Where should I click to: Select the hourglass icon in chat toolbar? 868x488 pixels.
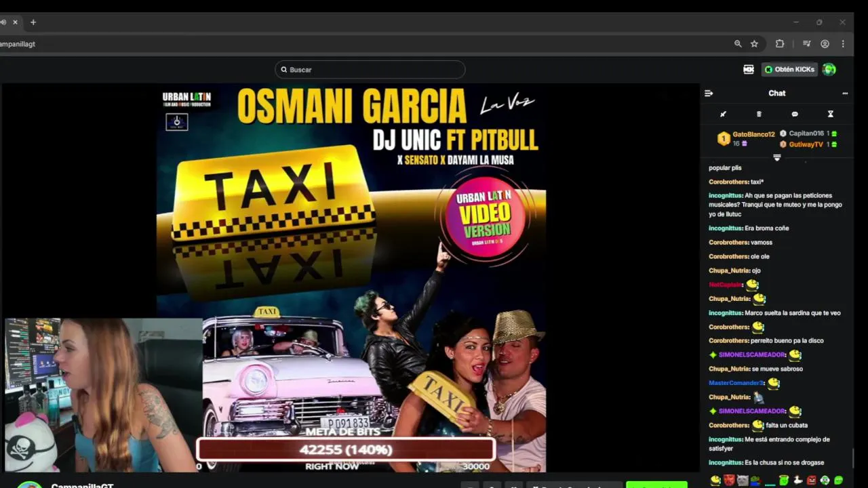pos(830,114)
